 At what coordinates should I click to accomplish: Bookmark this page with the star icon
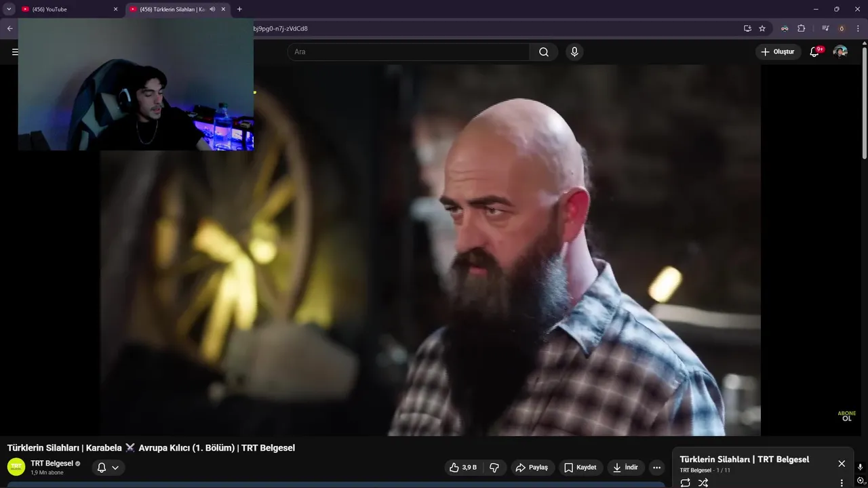(x=762, y=28)
